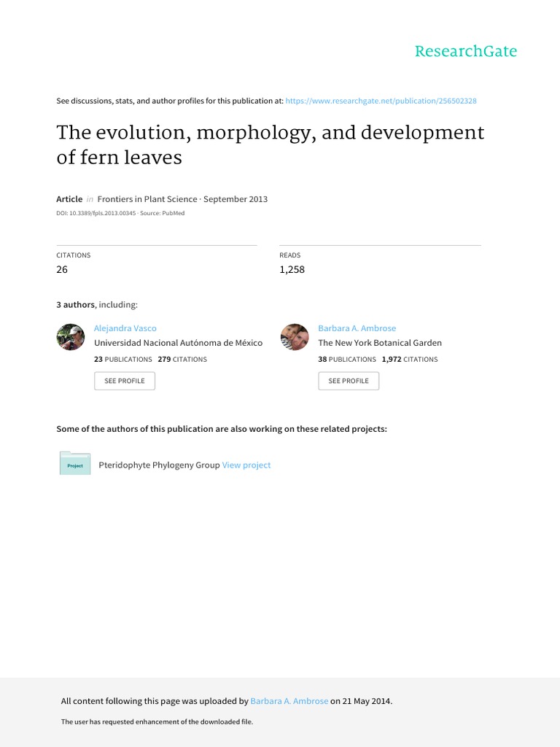This screenshot has width=560, height=747.
Task: Open the researchgate.net publication URL
Action: coord(381,101)
